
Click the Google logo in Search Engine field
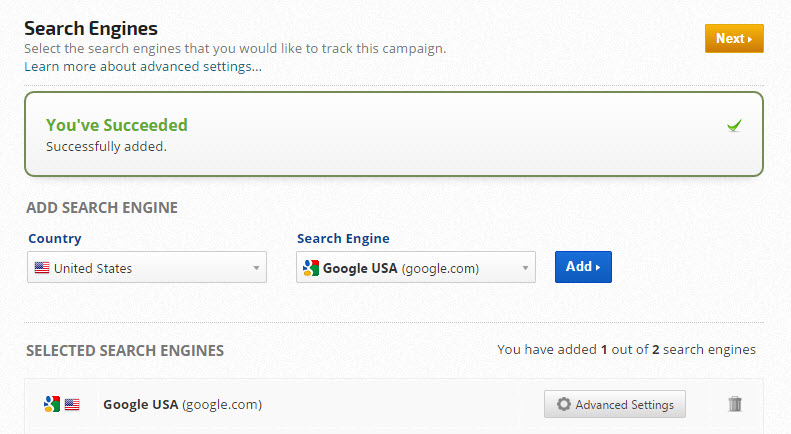pos(311,268)
